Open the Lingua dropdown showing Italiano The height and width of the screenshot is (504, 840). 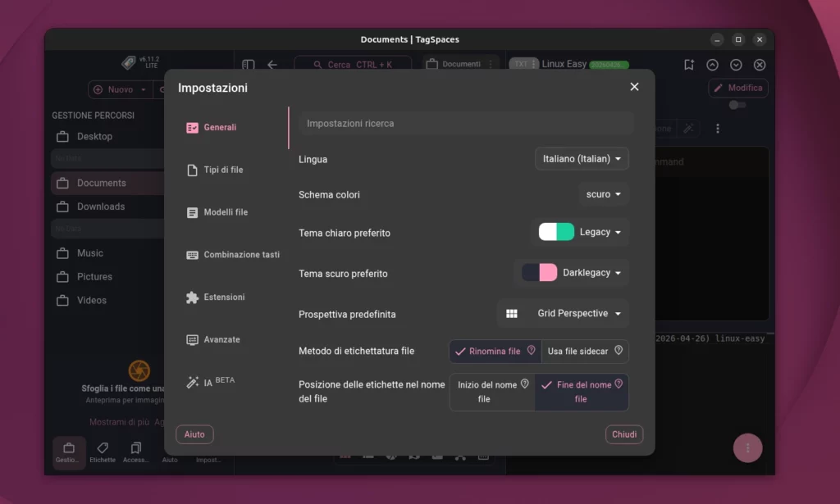pyautogui.click(x=582, y=159)
